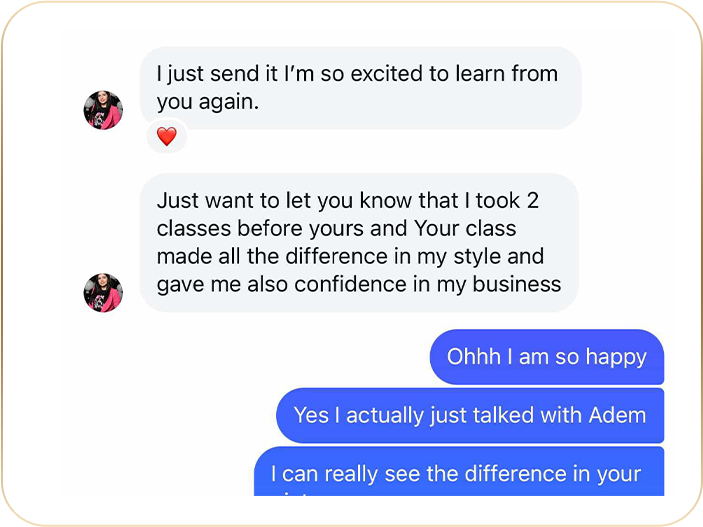This screenshot has width=703, height=527.
Task: Click the number "2" after "I took"
Action: tap(533, 200)
